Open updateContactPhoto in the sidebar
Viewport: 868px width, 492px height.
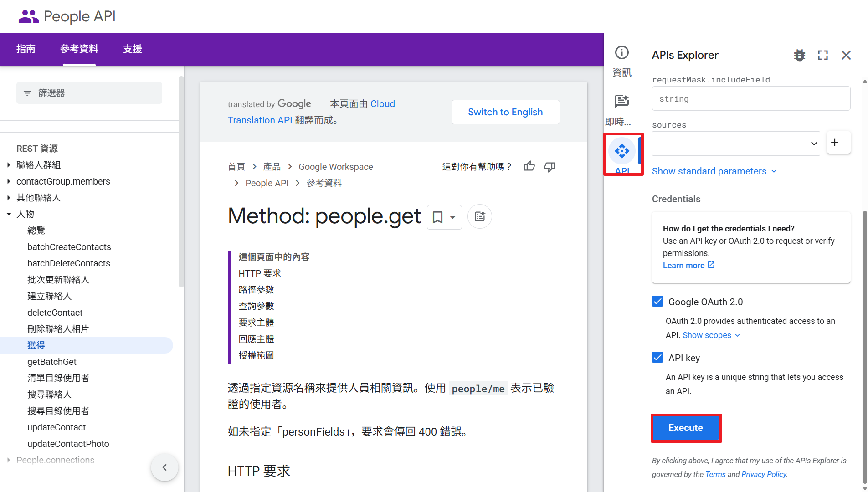tap(68, 444)
